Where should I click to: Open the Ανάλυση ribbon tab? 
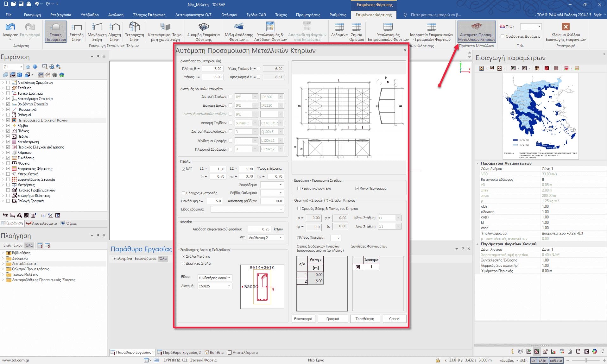pos(116,15)
